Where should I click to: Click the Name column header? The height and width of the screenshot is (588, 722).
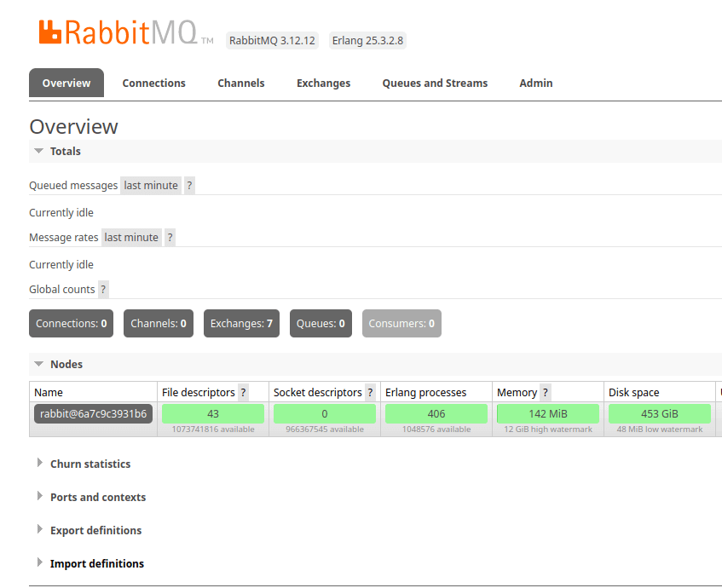point(49,393)
